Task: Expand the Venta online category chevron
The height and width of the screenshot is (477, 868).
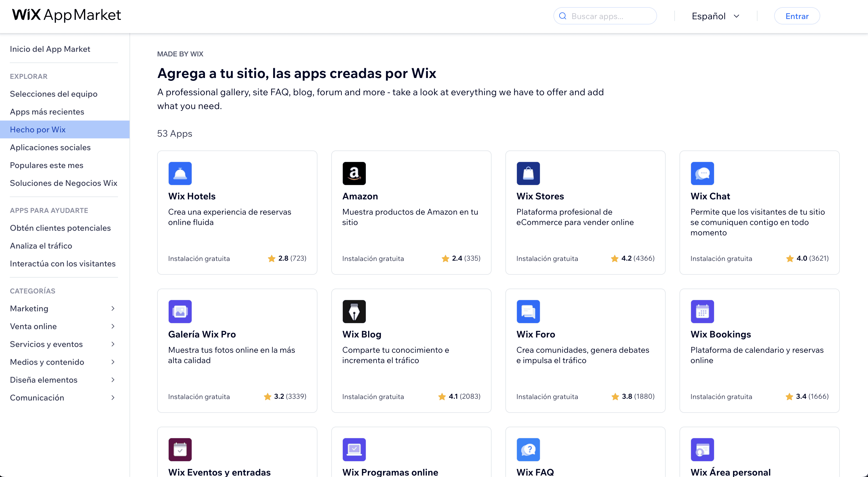Action: tap(113, 326)
